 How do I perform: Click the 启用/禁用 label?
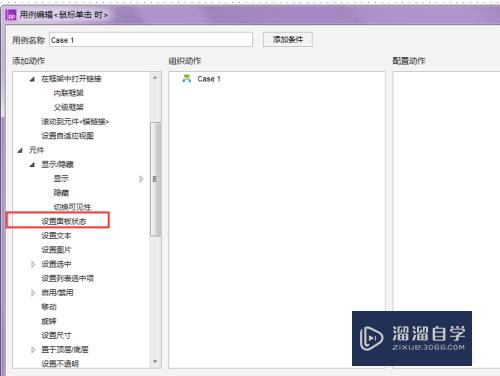tap(57, 293)
